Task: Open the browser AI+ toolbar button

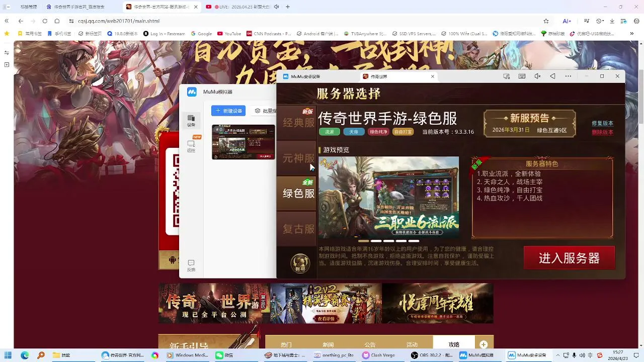Action: [567, 21]
